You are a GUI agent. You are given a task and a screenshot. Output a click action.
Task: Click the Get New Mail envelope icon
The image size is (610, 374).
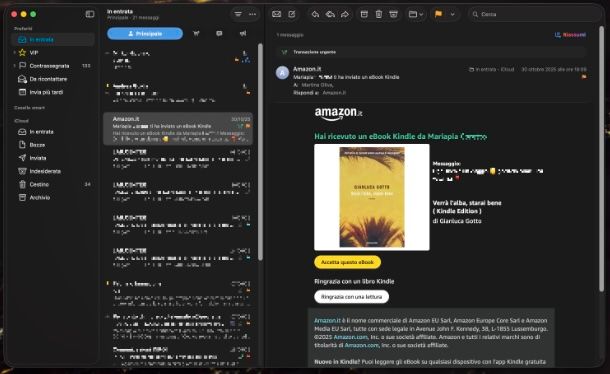[x=277, y=14]
